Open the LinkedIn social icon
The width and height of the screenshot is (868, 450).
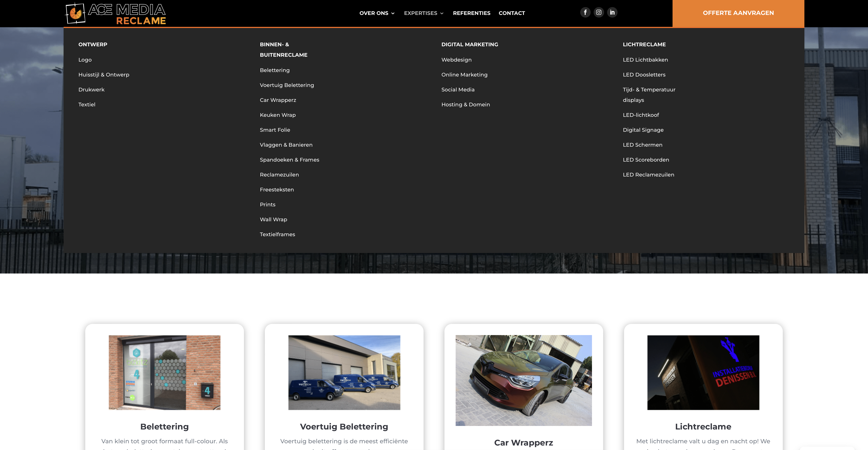pos(612,12)
